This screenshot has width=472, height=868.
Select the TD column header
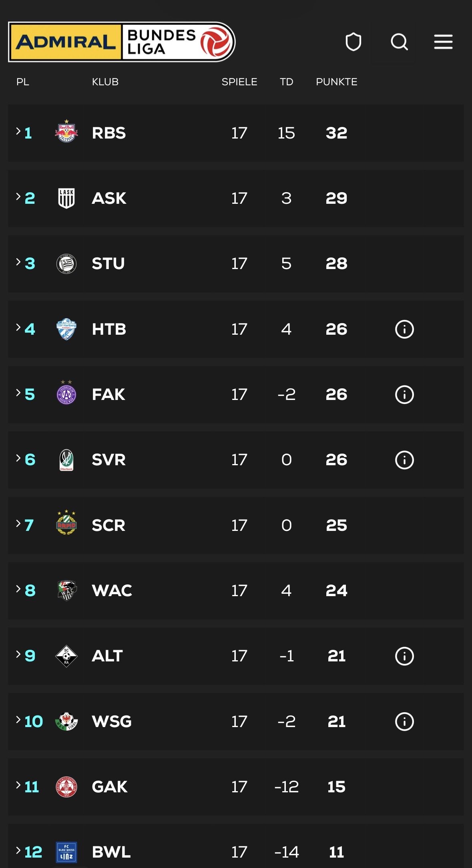coord(286,82)
